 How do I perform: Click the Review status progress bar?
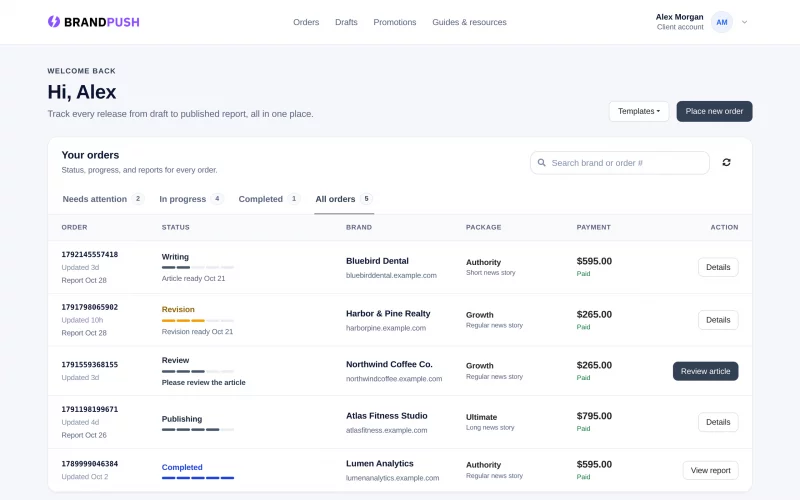click(198, 371)
